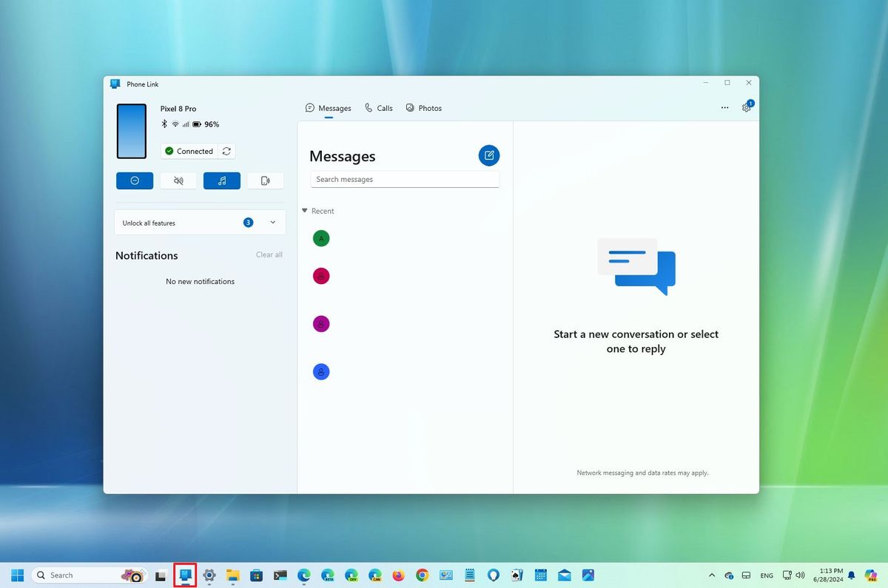Open the phone screen mirroring option
The height and width of the screenshot is (588, 888).
[x=265, y=180]
